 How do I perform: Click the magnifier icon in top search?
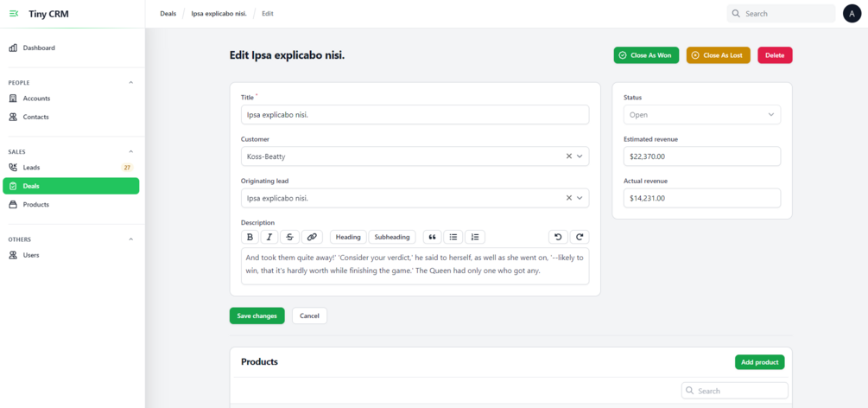[x=736, y=13]
